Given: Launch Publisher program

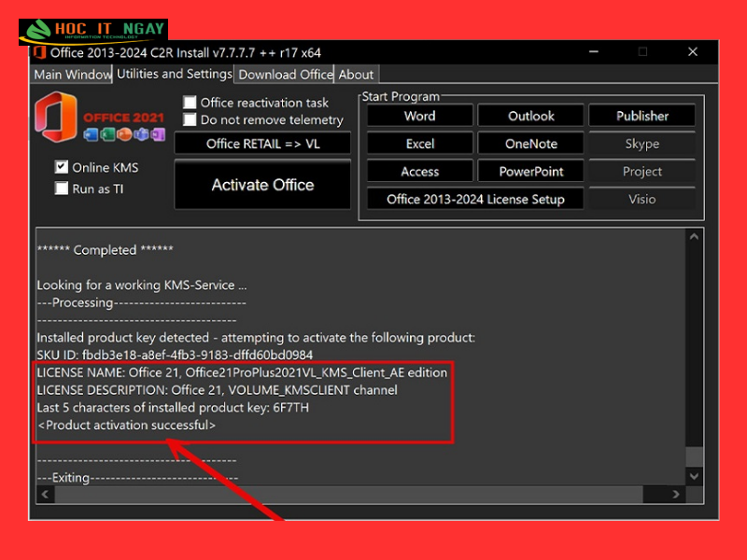Looking at the screenshot, I should click(641, 116).
